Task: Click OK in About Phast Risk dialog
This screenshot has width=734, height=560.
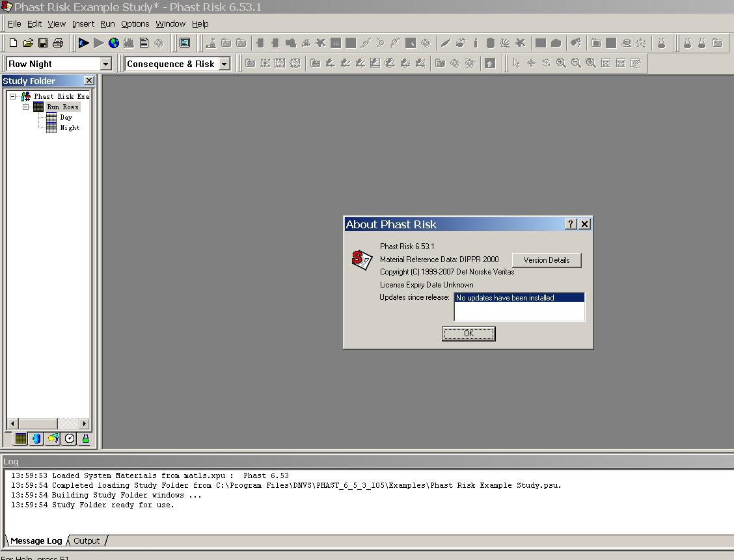Action: 469,334
